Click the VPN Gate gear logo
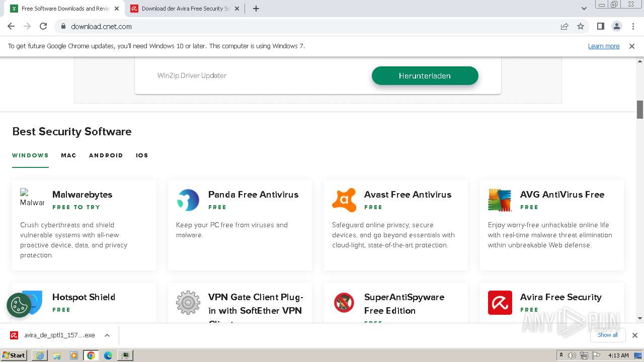 point(188,303)
